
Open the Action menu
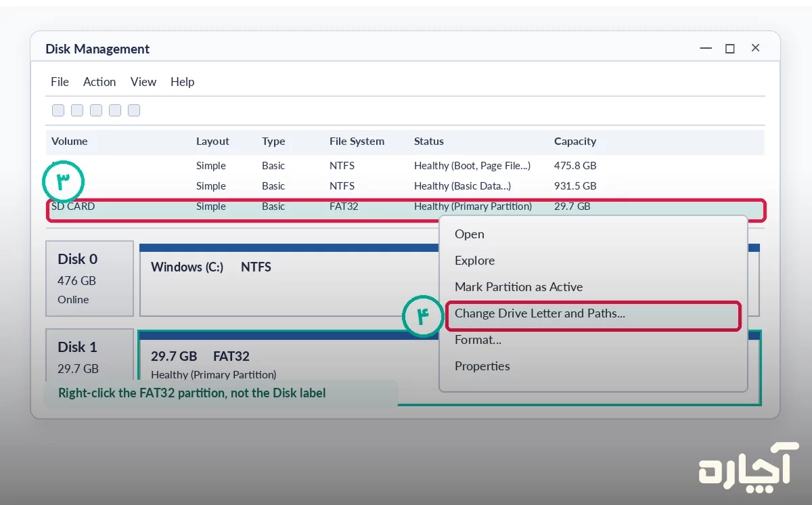[x=99, y=82]
